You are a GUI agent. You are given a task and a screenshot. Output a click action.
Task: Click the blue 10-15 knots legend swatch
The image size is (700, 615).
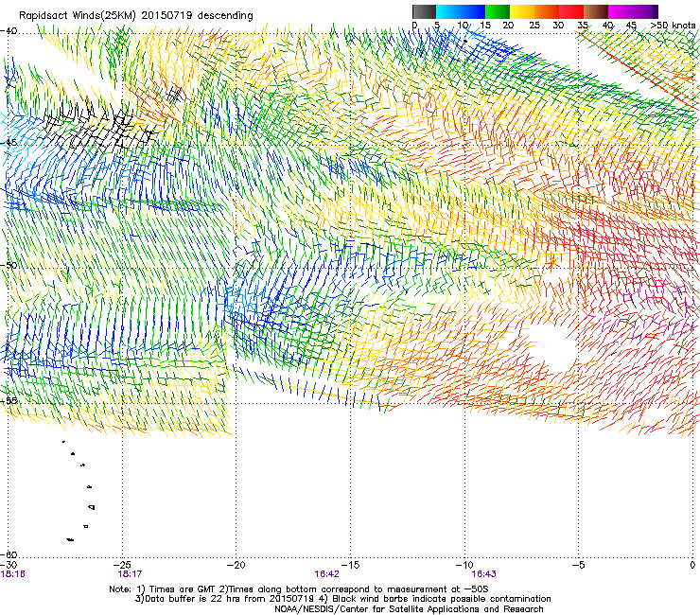pos(473,11)
